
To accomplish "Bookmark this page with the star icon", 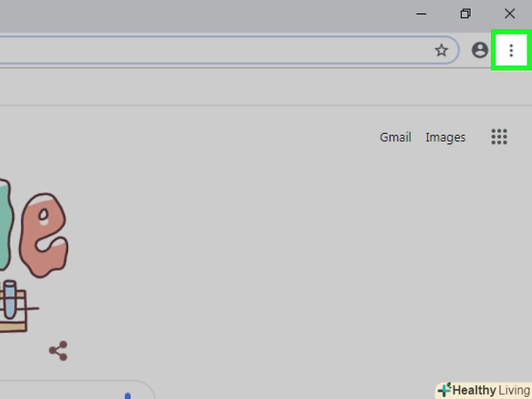I will pyautogui.click(x=441, y=50).
